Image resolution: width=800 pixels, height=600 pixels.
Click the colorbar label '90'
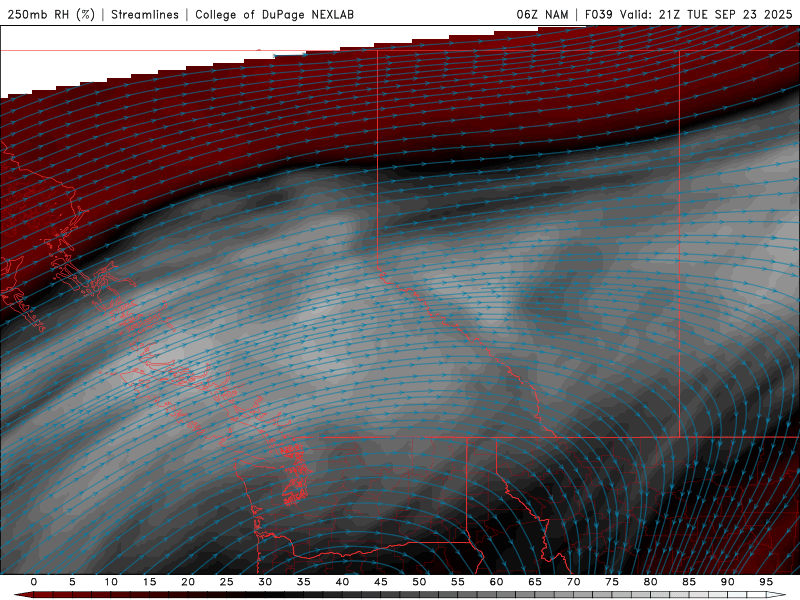[x=727, y=582]
